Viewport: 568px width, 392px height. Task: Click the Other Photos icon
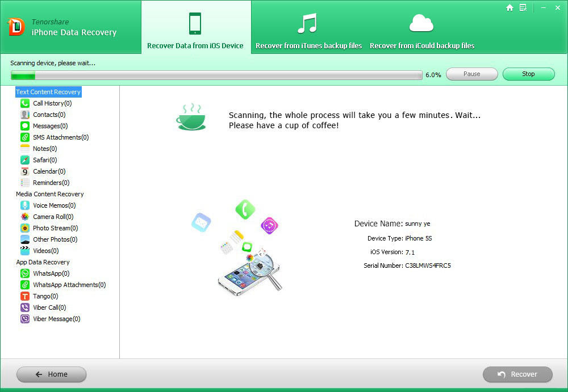coord(24,239)
